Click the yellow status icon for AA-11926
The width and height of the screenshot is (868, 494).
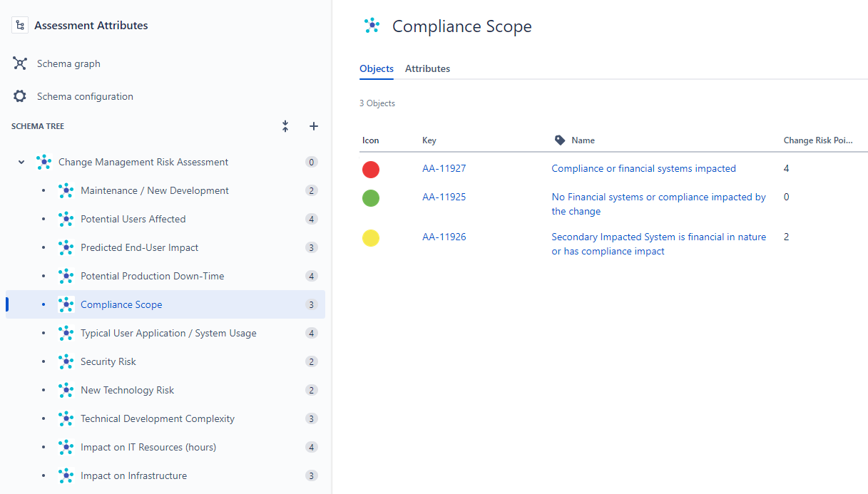pyautogui.click(x=370, y=237)
